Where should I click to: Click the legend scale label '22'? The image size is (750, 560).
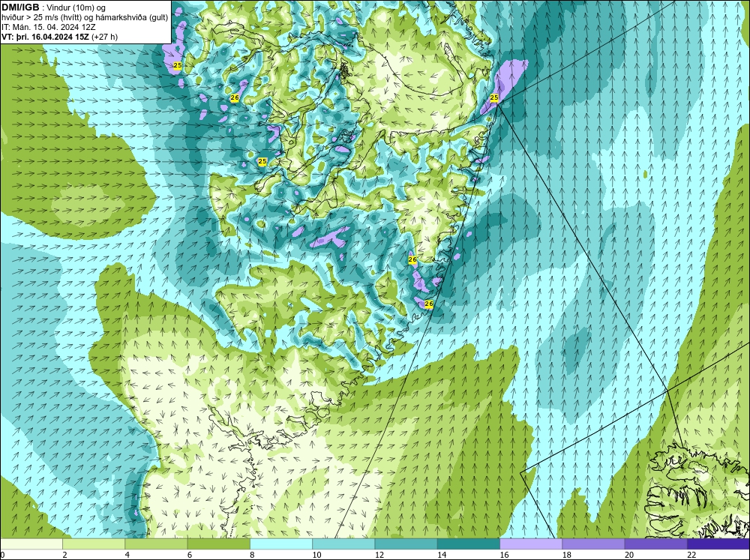pyautogui.click(x=691, y=555)
